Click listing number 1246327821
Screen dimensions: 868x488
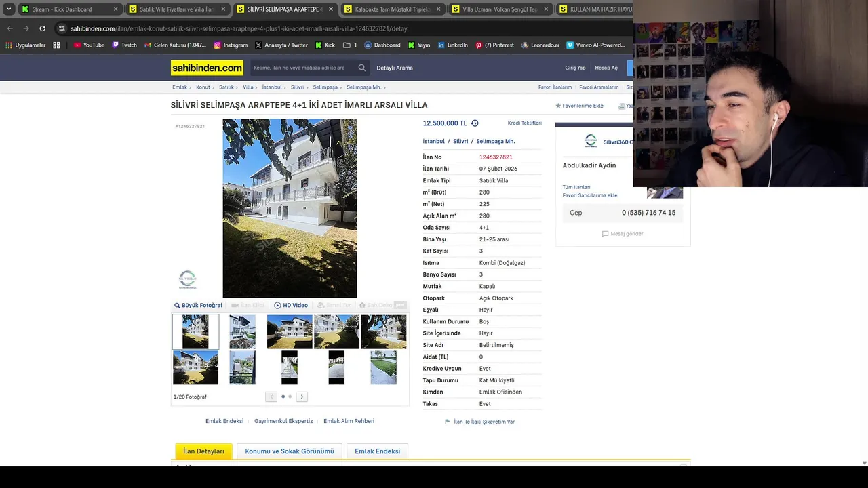(496, 157)
